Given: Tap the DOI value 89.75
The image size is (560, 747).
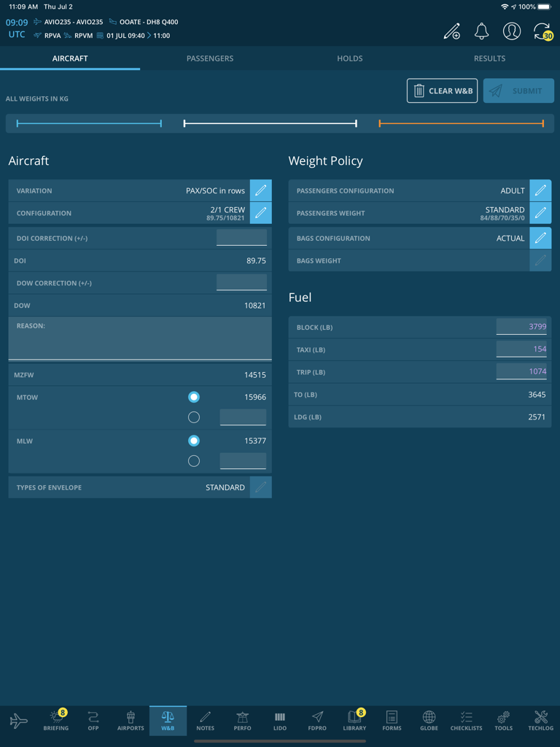Looking at the screenshot, I should point(256,261).
